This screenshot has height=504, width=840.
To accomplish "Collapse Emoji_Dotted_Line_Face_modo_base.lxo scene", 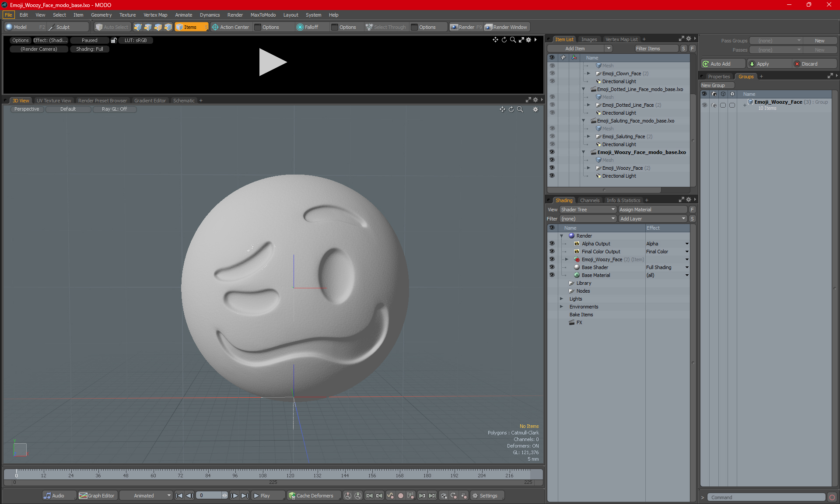I will (x=583, y=89).
